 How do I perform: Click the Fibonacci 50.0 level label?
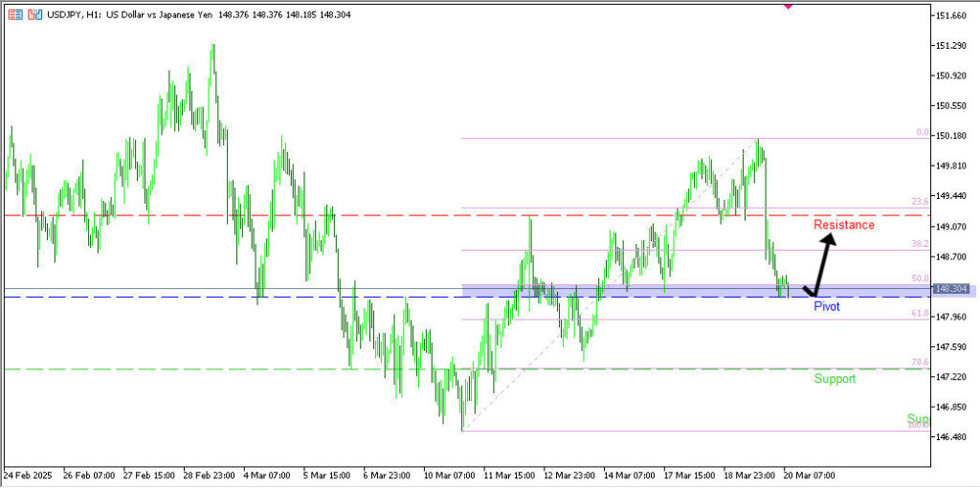pos(920,278)
